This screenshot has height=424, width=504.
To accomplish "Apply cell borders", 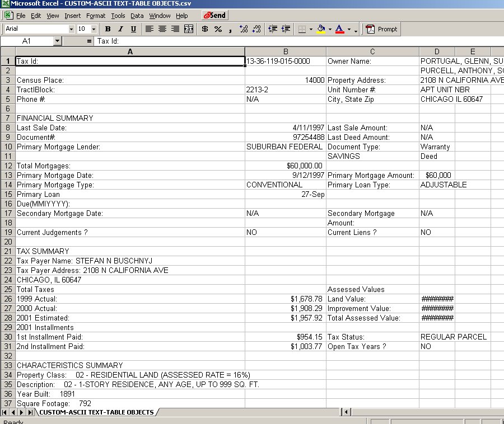I will (302, 29).
